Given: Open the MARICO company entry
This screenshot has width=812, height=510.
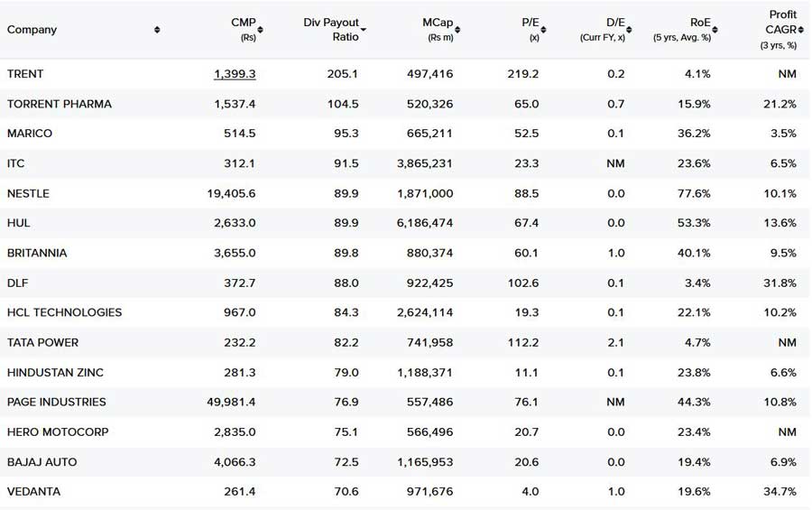Looking at the screenshot, I should pyautogui.click(x=30, y=134).
